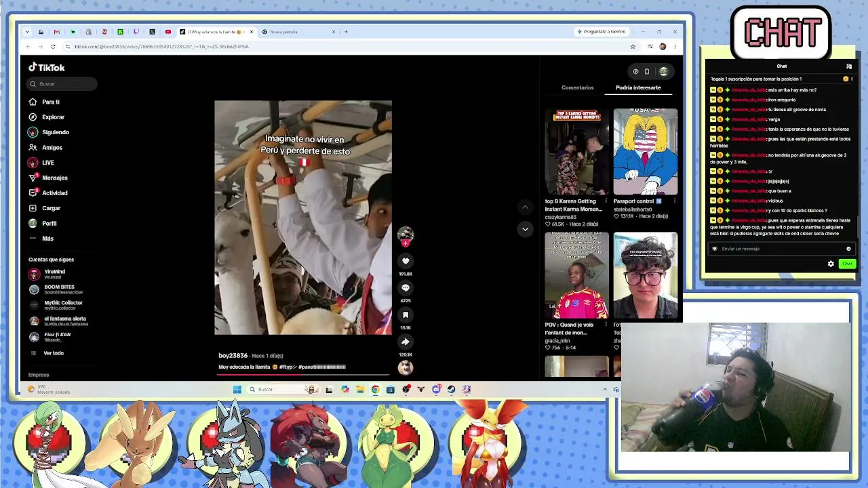Viewport: 868px width, 488px height.
Task: Click the TikTok logo
Action: [47, 68]
